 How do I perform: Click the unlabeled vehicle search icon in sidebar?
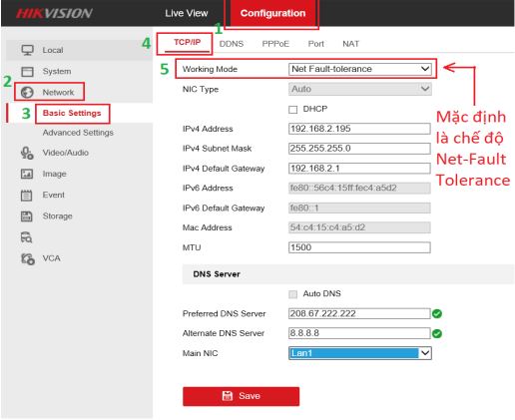27,237
